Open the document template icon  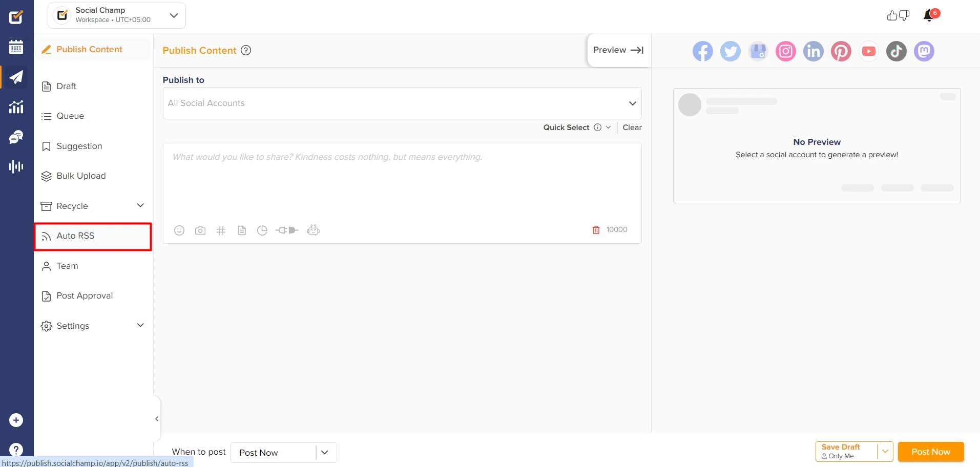pos(242,230)
